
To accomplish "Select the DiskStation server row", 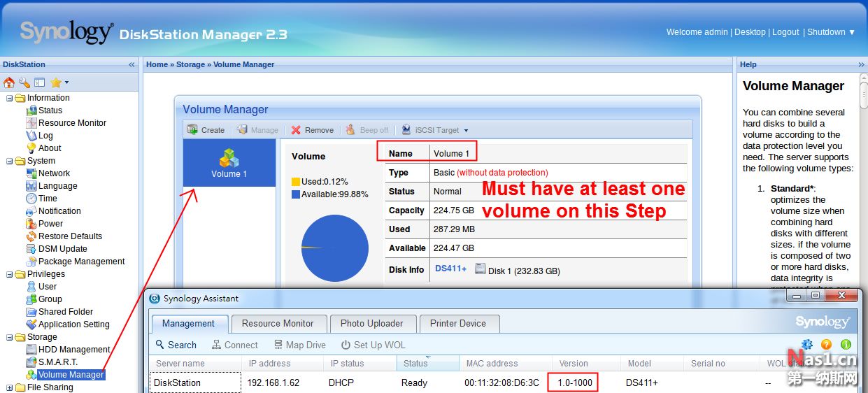I will click(x=505, y=383).
